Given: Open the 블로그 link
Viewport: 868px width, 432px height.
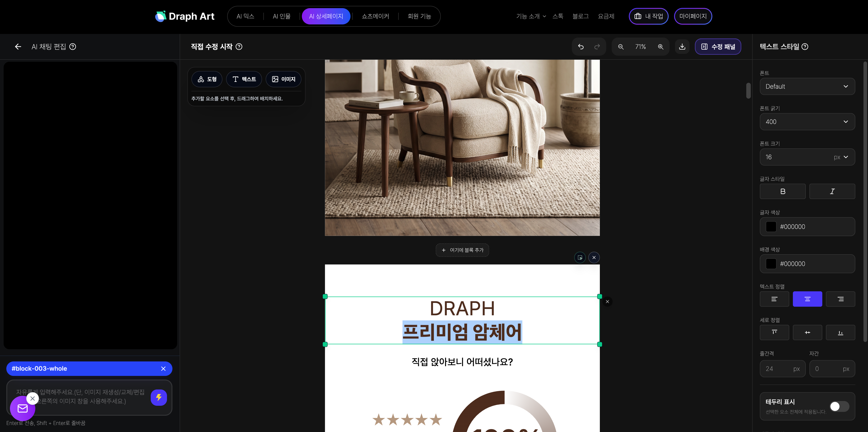Looking at the screenshot, I should 581,16.
